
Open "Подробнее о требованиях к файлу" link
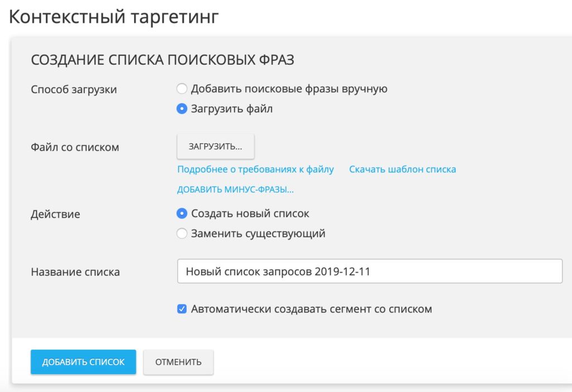256,169
